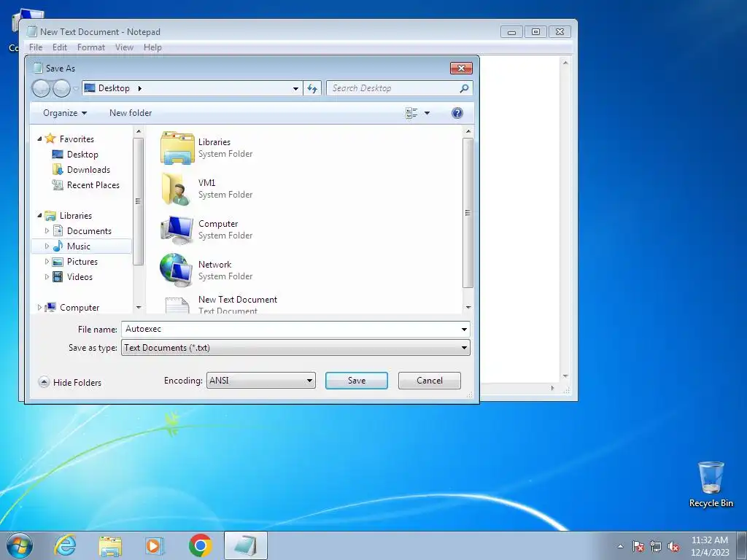Select the Computer icon in file list

(177, 230)
